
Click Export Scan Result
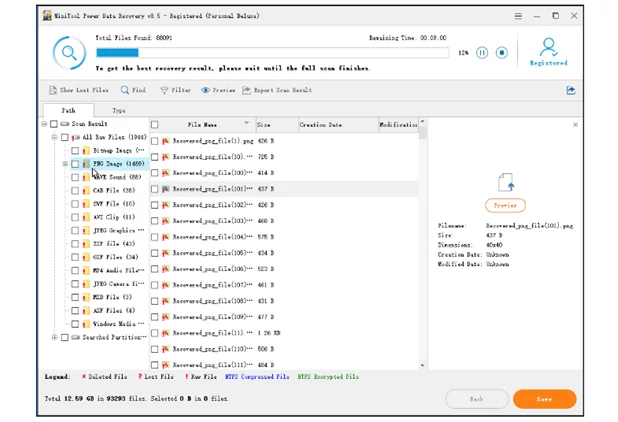(x=248, y=90)
